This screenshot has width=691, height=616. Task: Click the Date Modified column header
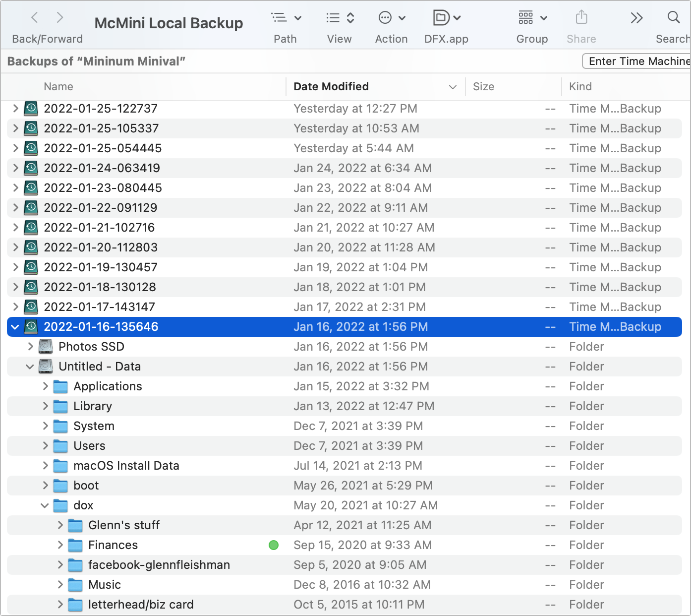[331, 86]
